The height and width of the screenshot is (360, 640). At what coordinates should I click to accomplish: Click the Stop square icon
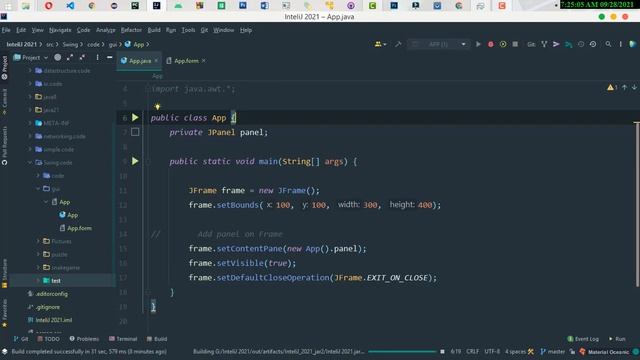coord(515,44)
